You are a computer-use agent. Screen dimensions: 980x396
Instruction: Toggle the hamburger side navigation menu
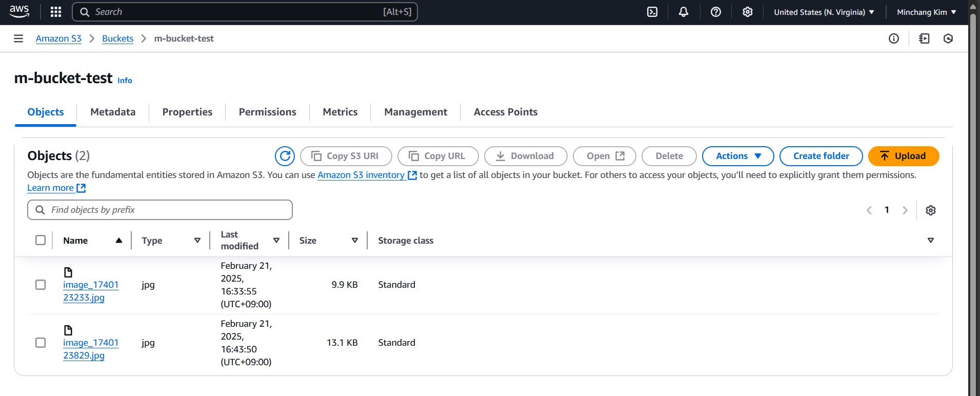click(x=18, y=38)
